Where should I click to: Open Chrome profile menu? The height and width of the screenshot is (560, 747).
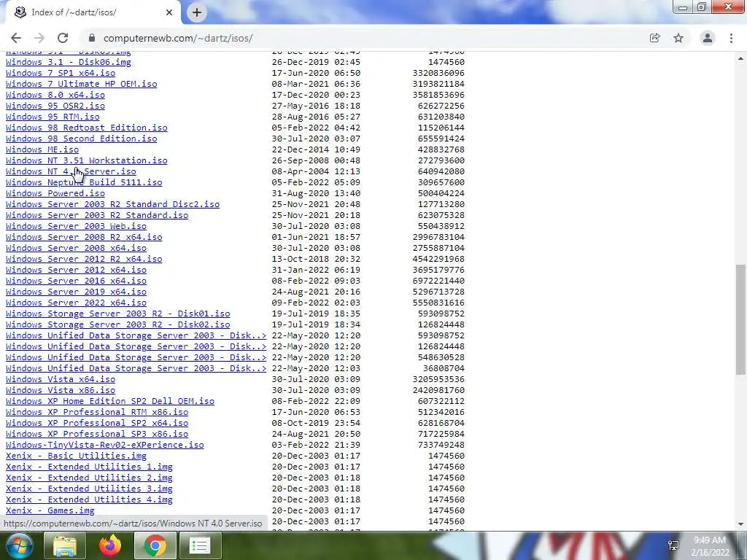click(708, 38)
